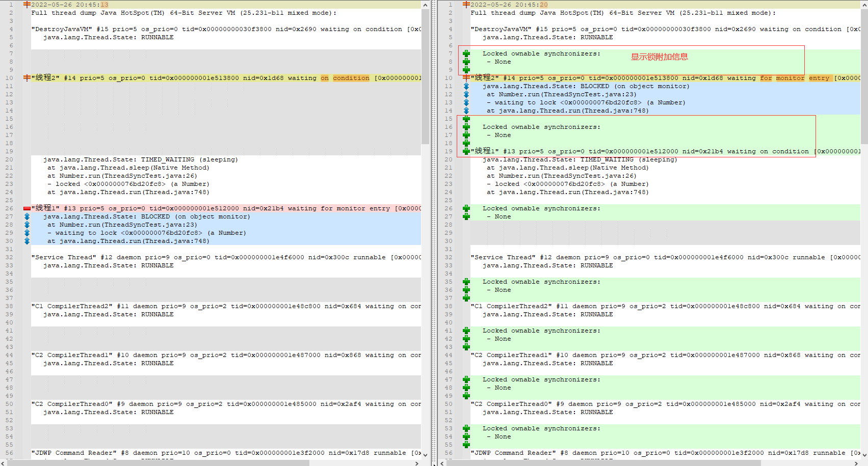868x466 pixels.
Task: Click the changed-line marker on right pane line 1
Action: click(466, 5)
